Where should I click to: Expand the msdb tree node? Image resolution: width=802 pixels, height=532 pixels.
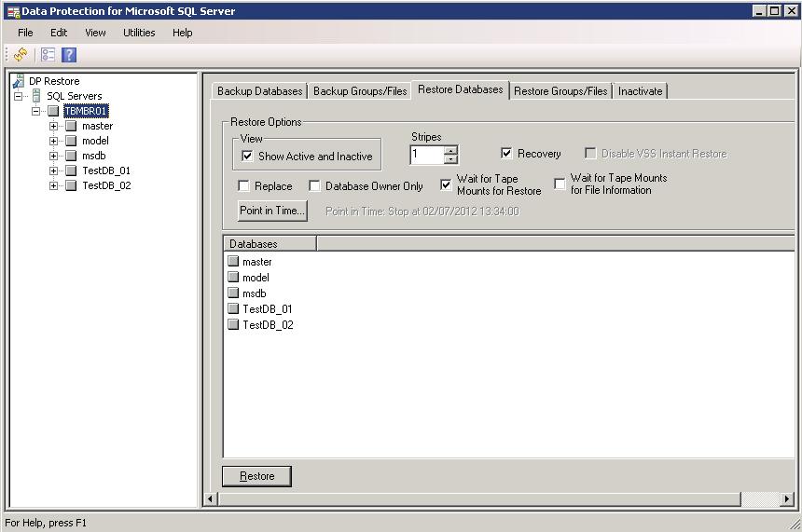click(x=54, y=156)
